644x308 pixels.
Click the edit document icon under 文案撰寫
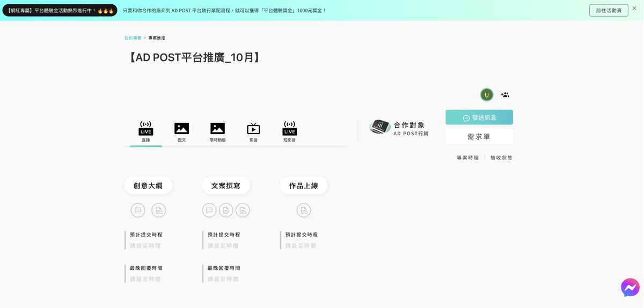(226, 210)
